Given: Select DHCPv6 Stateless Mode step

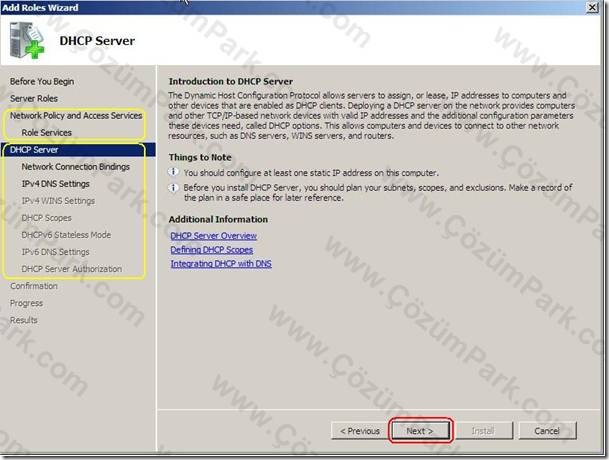Looking at the screenshot, I should (66, 235).
